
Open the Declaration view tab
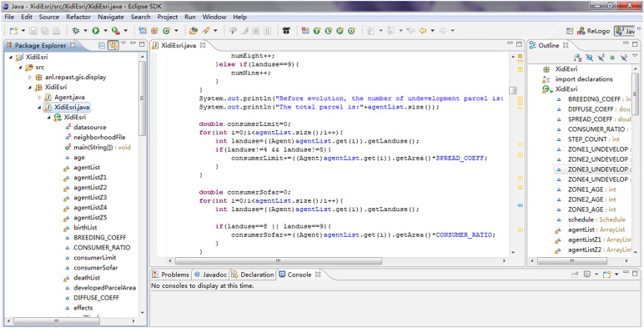(x=252, y=275)
